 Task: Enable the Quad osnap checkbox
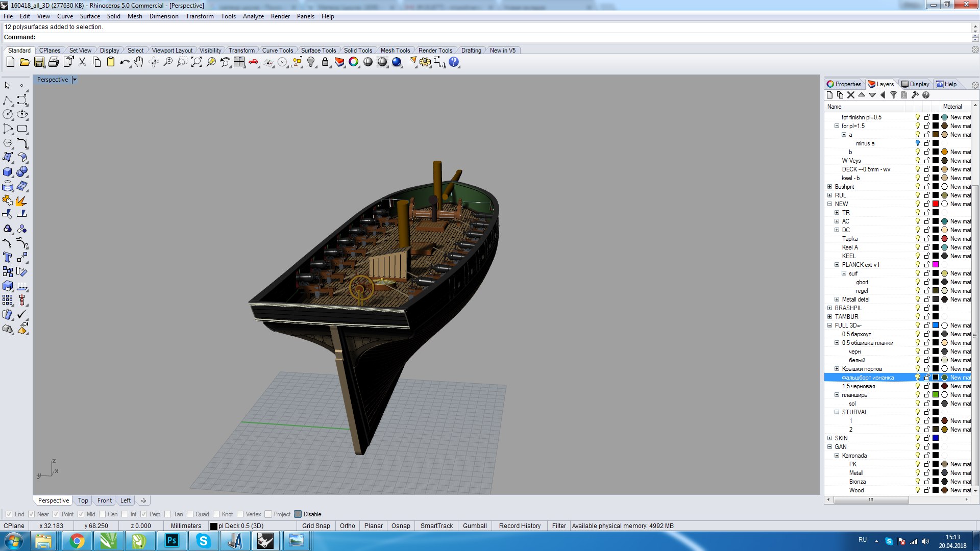190,514
